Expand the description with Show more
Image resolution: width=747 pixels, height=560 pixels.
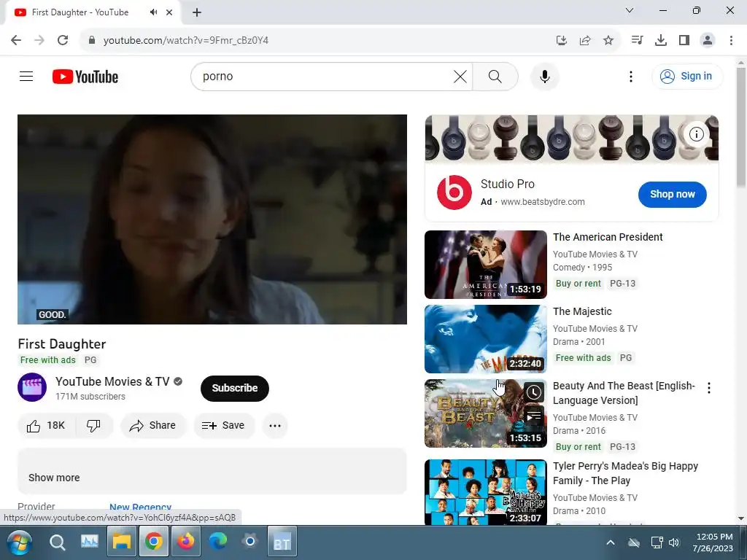[54, 477]
